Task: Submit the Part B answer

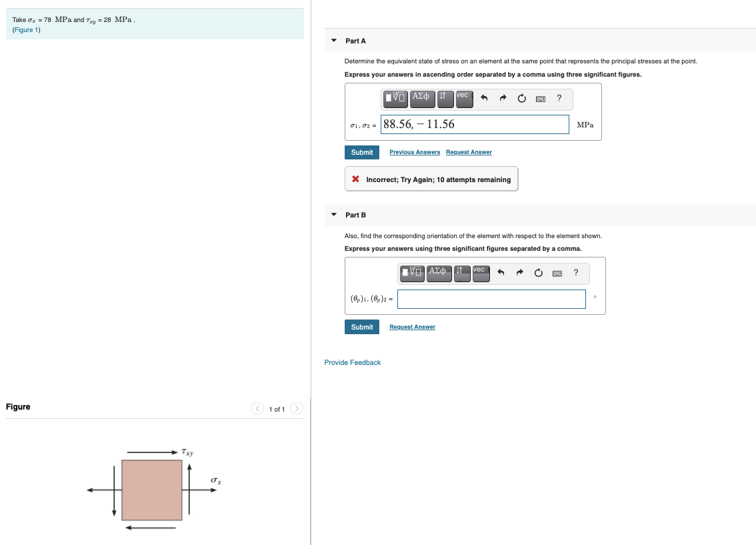Action: click(x=361, y=327)
